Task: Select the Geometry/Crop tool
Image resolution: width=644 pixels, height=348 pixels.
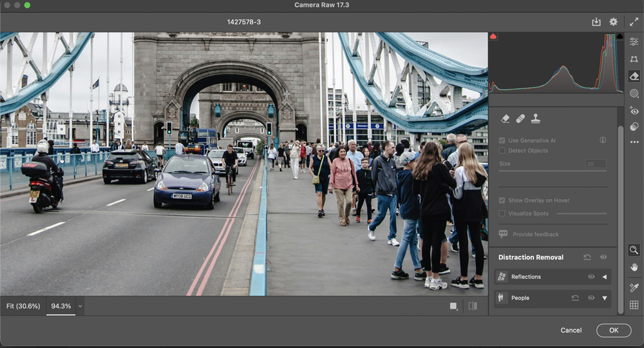Action: 634,59
